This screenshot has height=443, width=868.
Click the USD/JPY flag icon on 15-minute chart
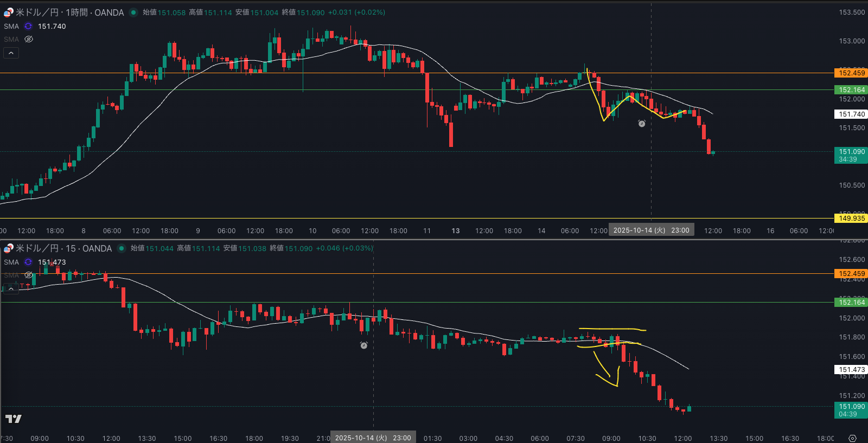tap(8, 248)
